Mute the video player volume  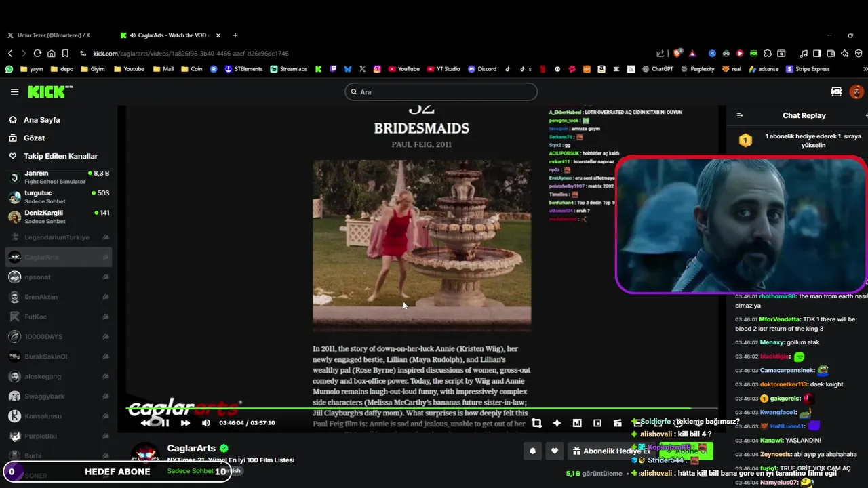[205, 423]
